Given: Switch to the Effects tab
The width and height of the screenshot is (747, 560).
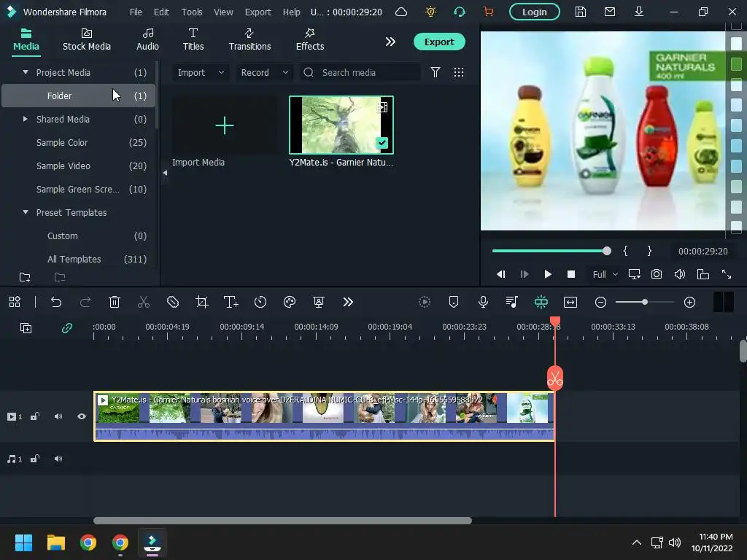Looking at the screenshot, I should [x=309, y=39].
